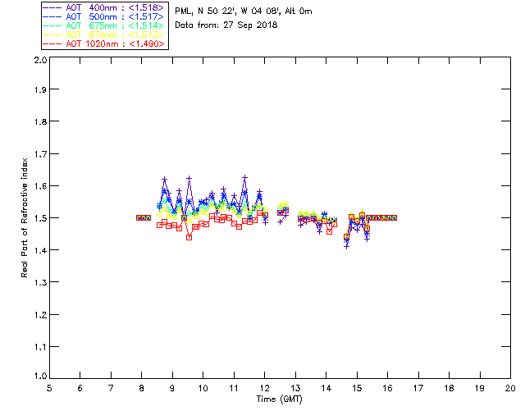Click the x-axis tick label 18
525x420 pixels.
(449, 388)
